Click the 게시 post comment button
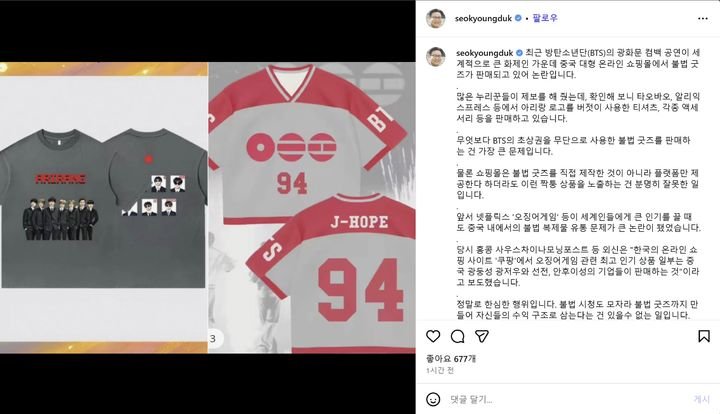The width and height of the screenshot is (720, 414). (x=701, y=399)
